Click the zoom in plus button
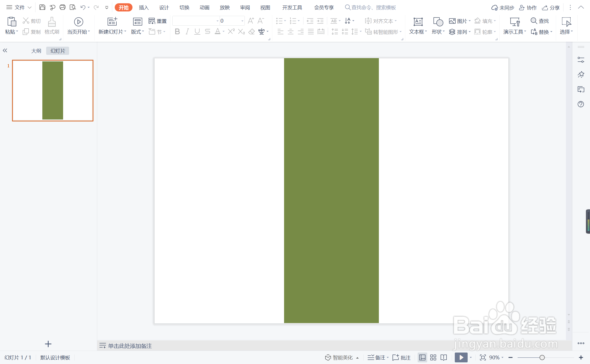 click(581, 357)
